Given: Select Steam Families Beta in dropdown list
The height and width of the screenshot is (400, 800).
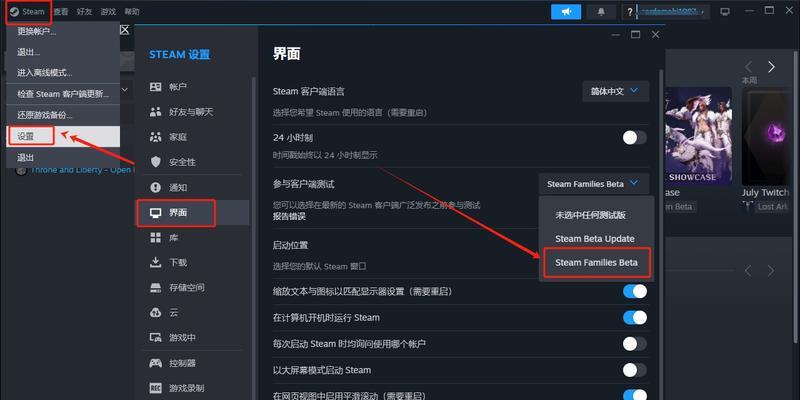Looking at the screenshot, I should [596, 262].
